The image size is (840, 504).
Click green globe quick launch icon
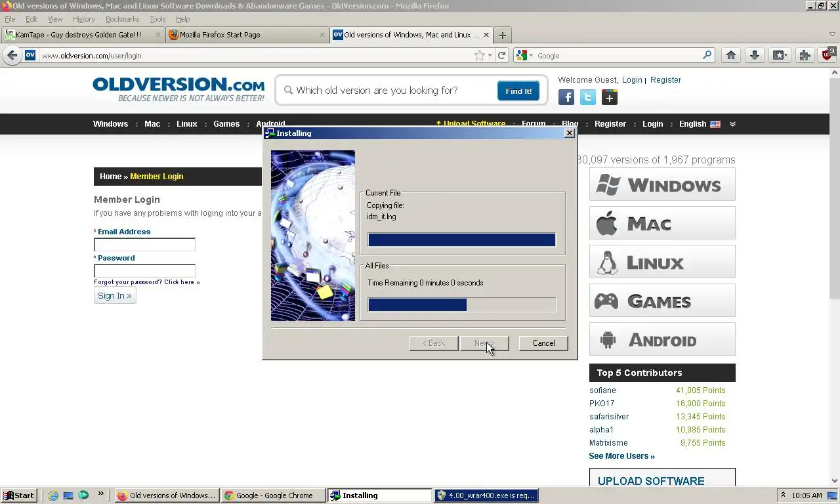(83, 495)
